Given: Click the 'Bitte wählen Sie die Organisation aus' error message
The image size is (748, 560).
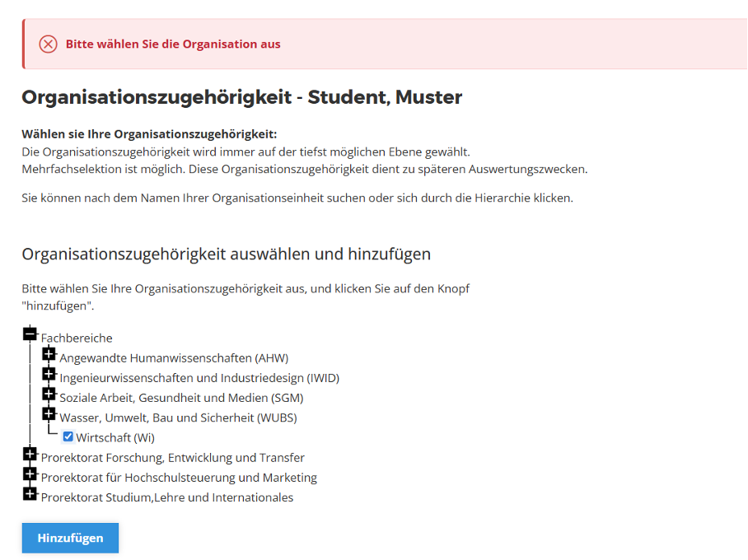Looking at the screenshot, I should pyautogui.click(x=173, y=44).
